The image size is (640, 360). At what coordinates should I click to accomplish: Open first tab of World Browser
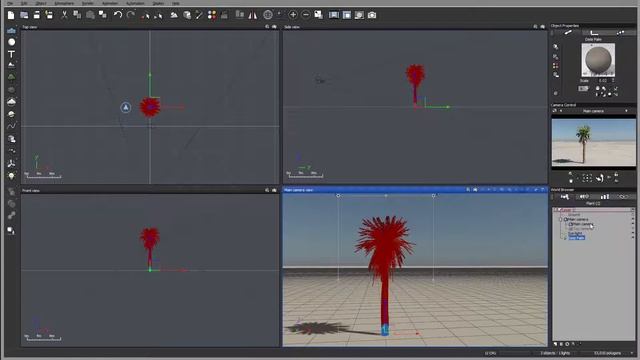tap(564, 197)
